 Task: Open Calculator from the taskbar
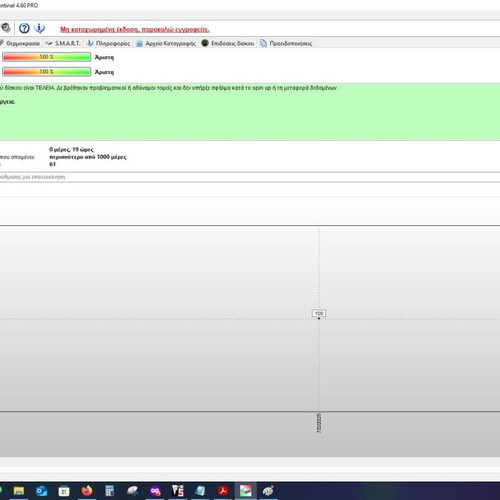pyautogui.click(x=109, y=491)
